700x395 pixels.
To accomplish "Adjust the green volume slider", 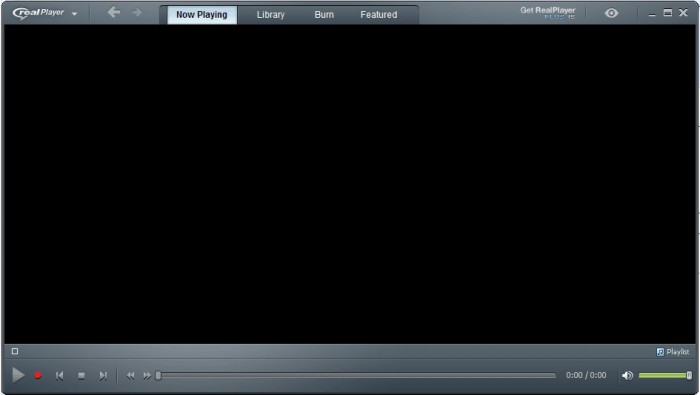I will click(665, 375).
